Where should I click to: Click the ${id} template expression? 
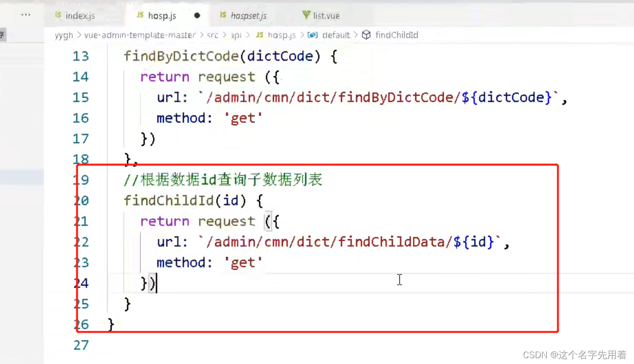pyautogui.click(x=474, y=242)
